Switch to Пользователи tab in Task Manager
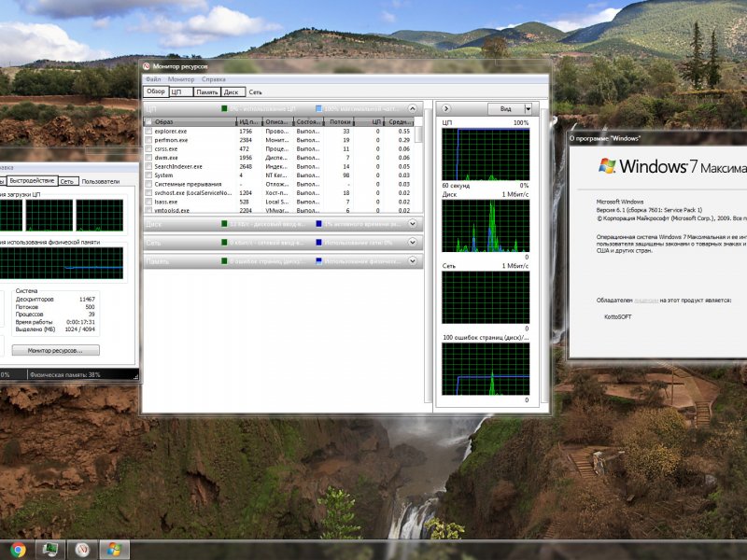The width and height of the screenshot is (747, 560). 101,181
